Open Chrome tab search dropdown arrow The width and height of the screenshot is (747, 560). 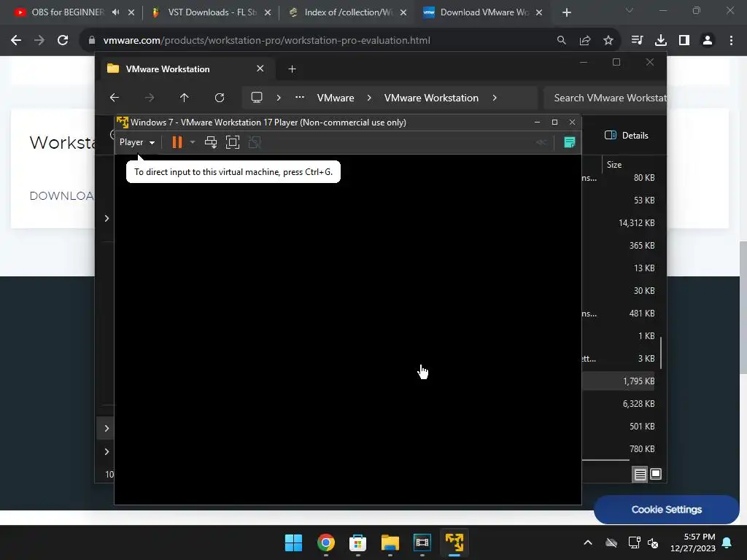pyautogui.click(x=630, y=10)
